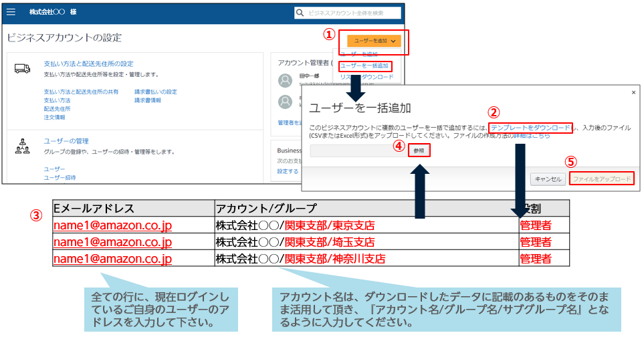The image size is (644, 339).
Task: Open the ユーザー link under user management
Action: 54,168
